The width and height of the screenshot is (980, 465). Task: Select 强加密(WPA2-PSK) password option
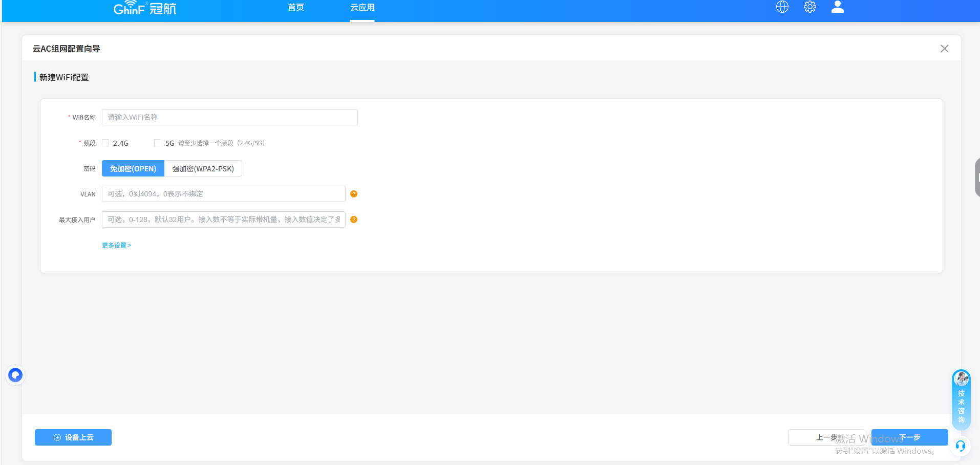[203, 169]
